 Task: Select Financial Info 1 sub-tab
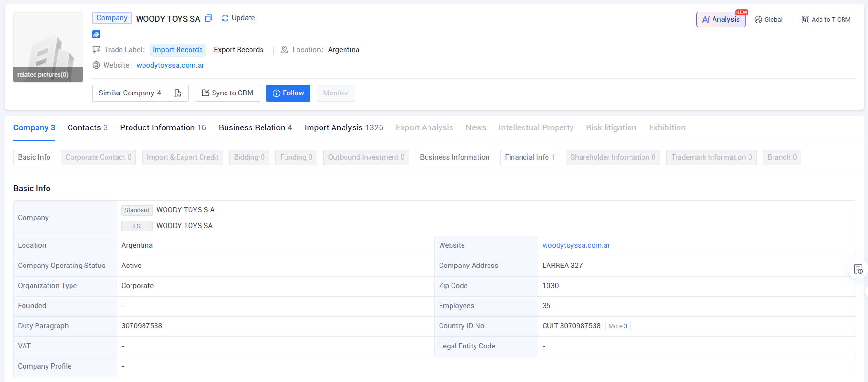click(530, 157)
